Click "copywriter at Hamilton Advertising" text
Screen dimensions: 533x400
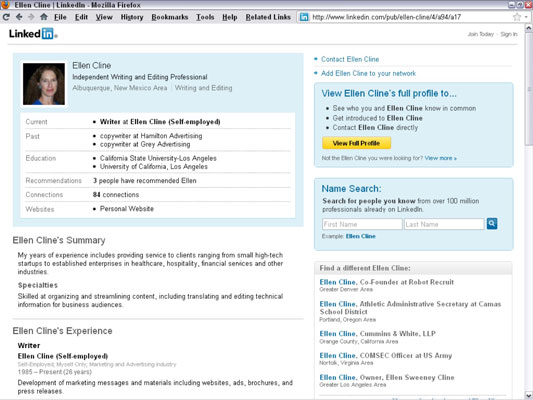point(151,136)
